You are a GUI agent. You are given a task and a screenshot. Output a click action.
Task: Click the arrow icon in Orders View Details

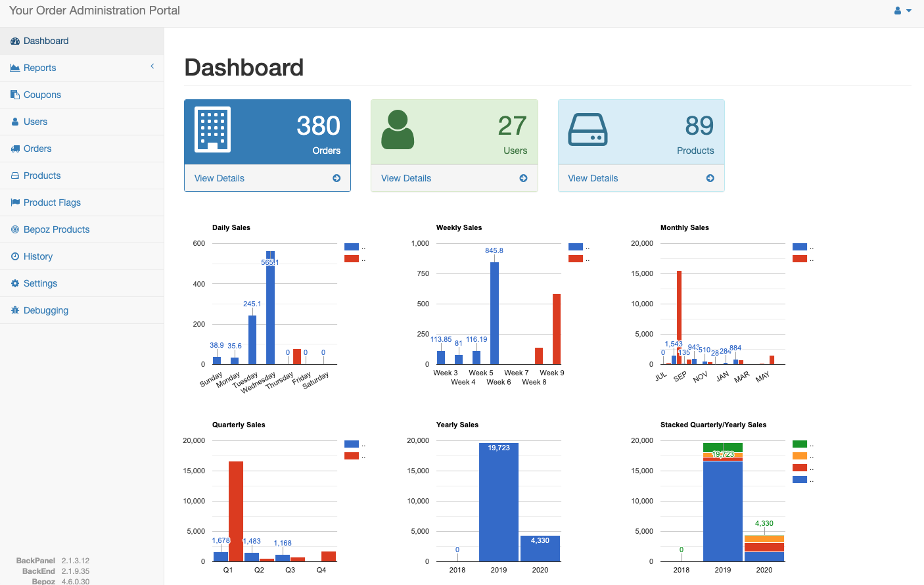[x=336, y=178]
